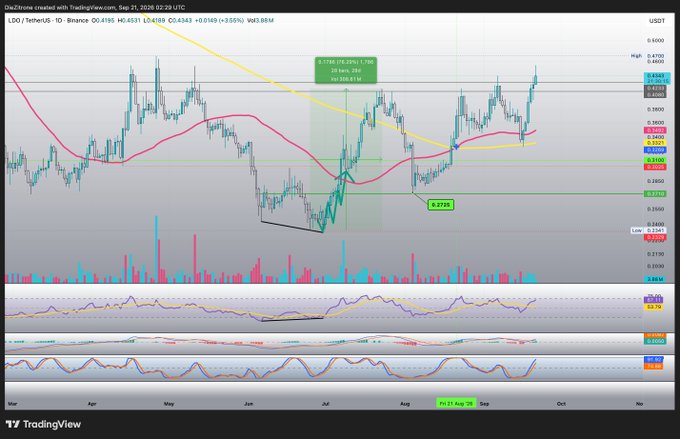Click the Oct label on the time axis
Image resolution: width=680 pixels, height=439 pixels.
pyautogui.click(x=561, y=404)
